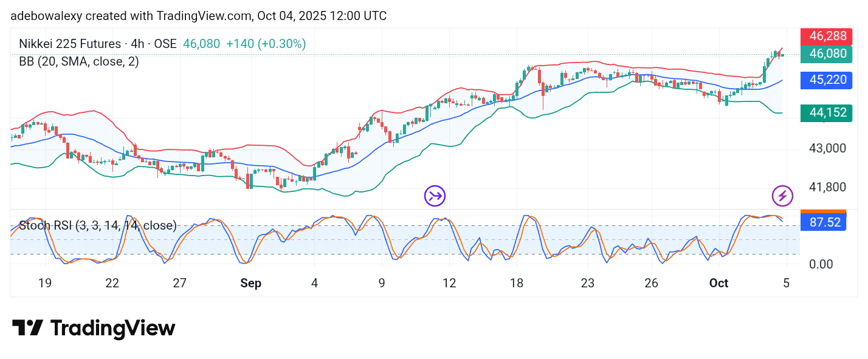Image resolution: width=868 pixels, height=359 pixels.
Task: Click the TradingView wordmark text
Action: pyautogui.click(x=112, y=329)
